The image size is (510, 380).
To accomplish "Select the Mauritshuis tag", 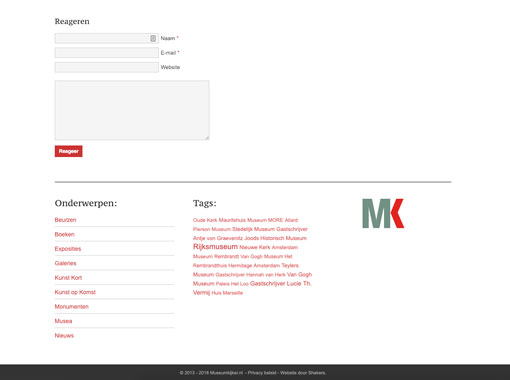I will 232,220.
